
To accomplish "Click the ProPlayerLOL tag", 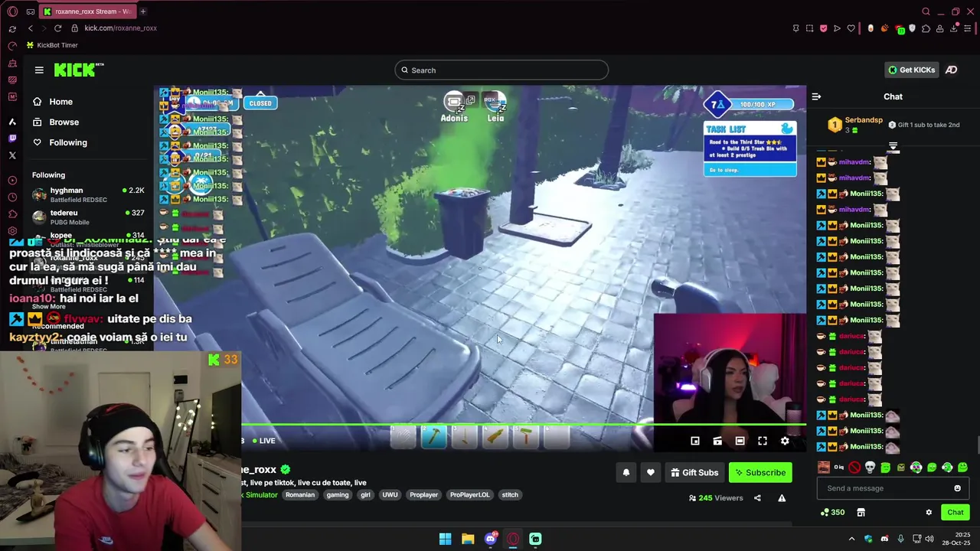I will (469, 495).
